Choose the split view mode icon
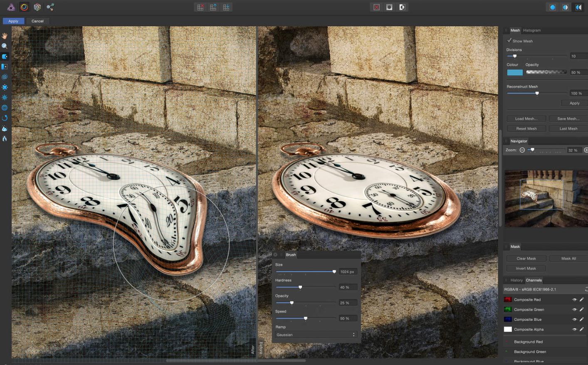588x365 pixels. pos(566,7)
